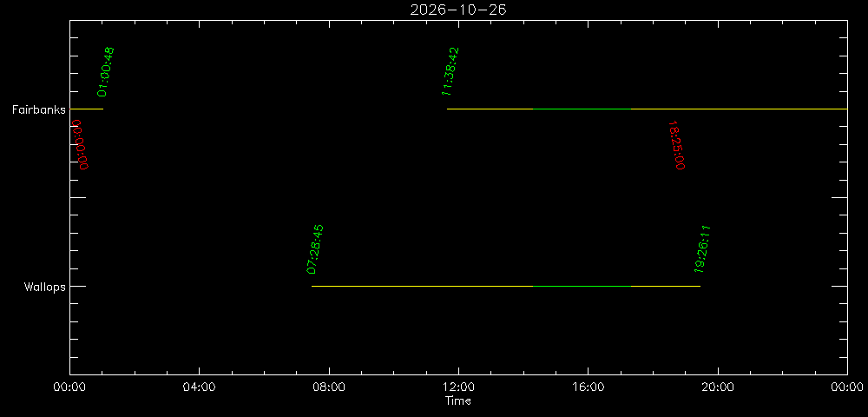Click the red 18:25:00 time marker

point(676,145)
